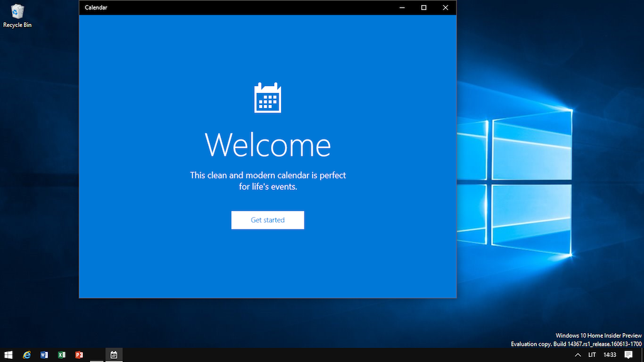
Task: Select the Calendar app taskbar button
Action: pyautogui.click(x=114, y=355)
